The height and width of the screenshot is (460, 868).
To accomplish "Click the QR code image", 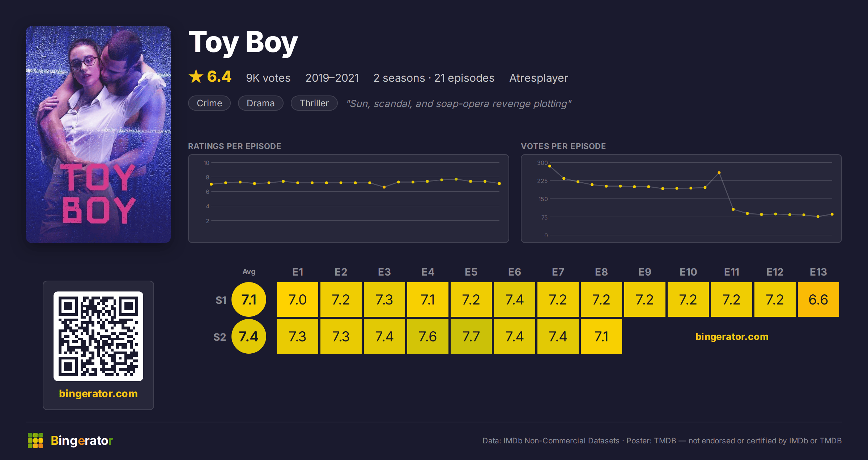I will point(98,336).
